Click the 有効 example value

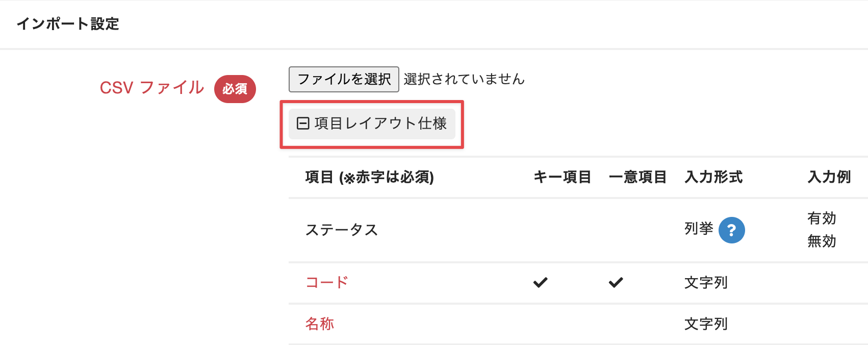point(821,218)
